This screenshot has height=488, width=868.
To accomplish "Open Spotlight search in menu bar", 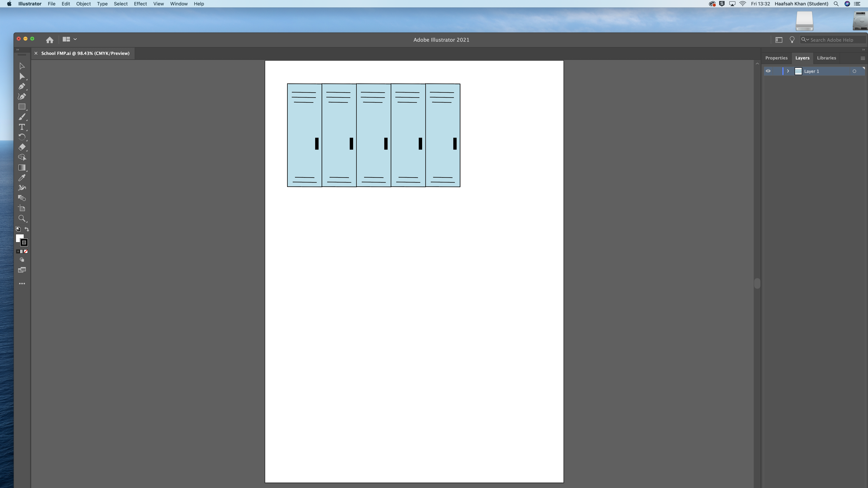I will (x=836, y=4).
